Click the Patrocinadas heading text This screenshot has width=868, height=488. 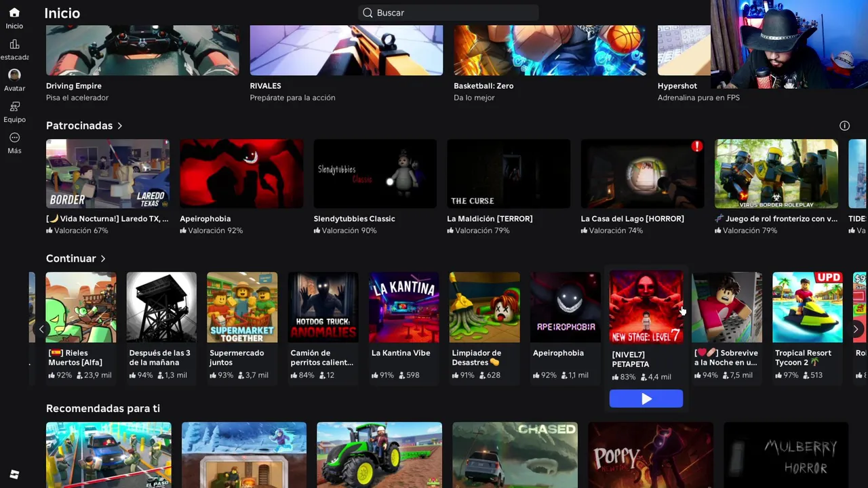coord(79,126)
